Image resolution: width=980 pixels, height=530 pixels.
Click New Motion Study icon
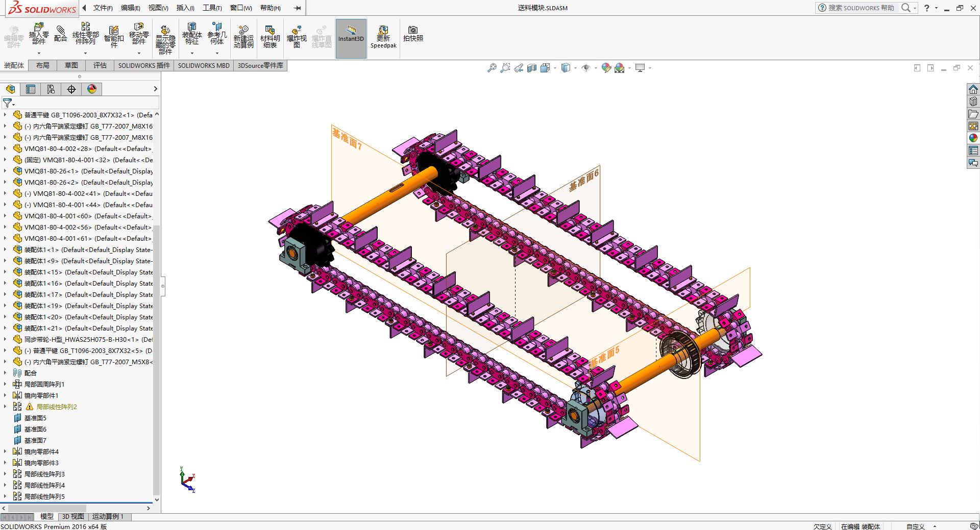pyautogui.click(x=243, y=36)
